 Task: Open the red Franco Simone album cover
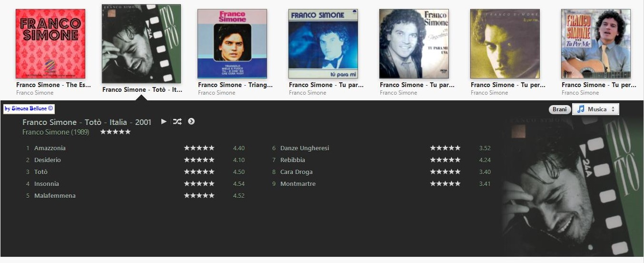(50, 44)
